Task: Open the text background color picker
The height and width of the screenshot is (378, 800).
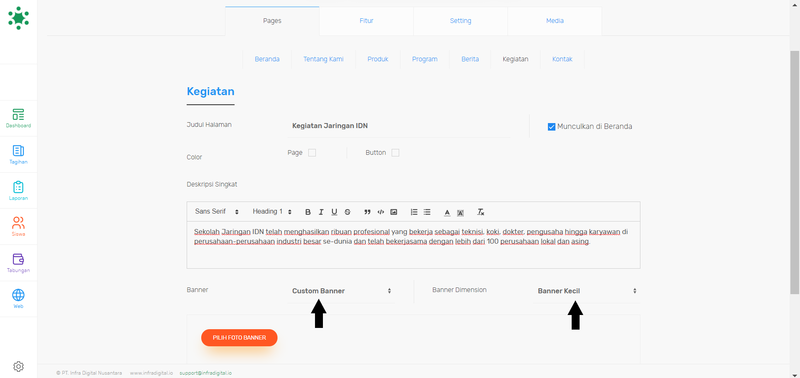Action: point(460,212)
